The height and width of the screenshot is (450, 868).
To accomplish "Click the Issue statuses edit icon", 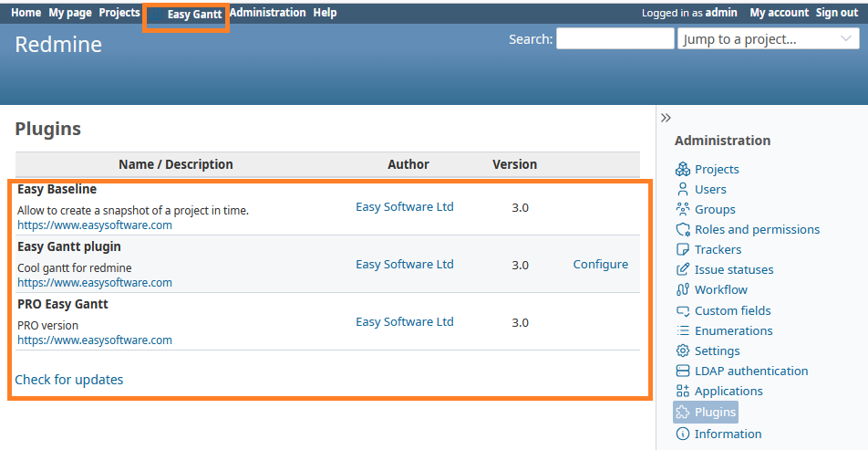I will click(x=683, y=270).
